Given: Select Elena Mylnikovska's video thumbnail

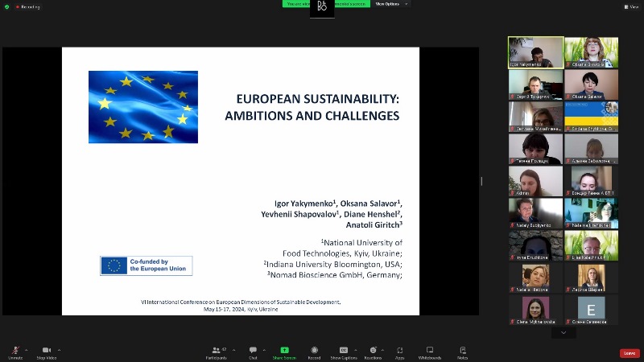Looking at the screenshot, I should click(x=535, y=310).
